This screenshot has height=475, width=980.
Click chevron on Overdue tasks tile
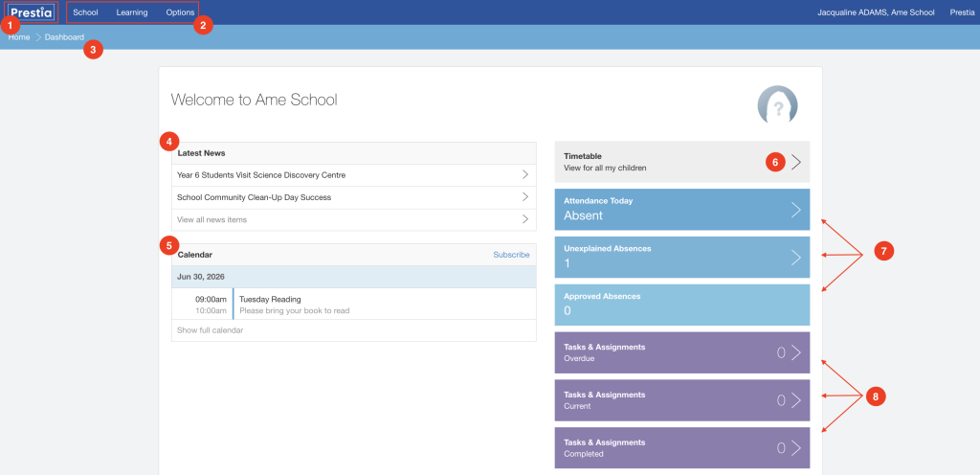795,352
